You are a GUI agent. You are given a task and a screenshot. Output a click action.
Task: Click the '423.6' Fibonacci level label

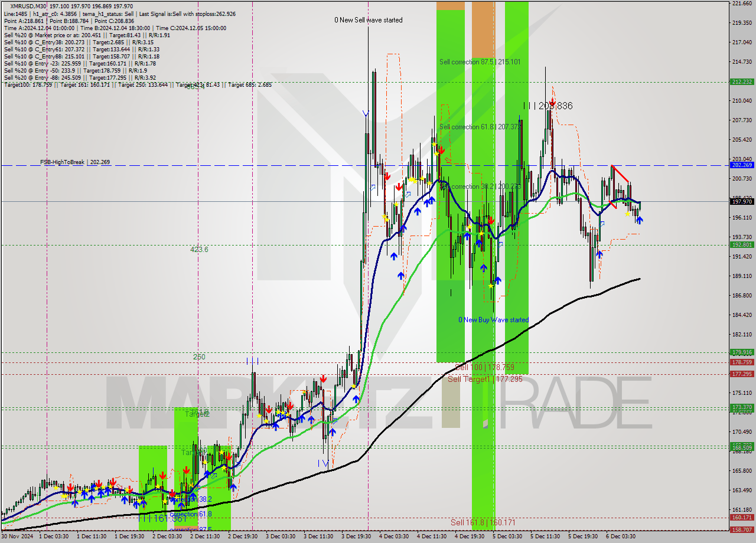point(199,250)
